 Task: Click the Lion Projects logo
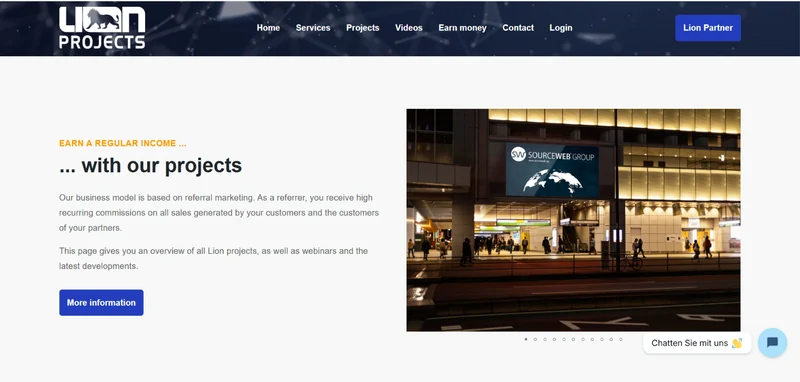pyautogui.click(x=102, y=28)
